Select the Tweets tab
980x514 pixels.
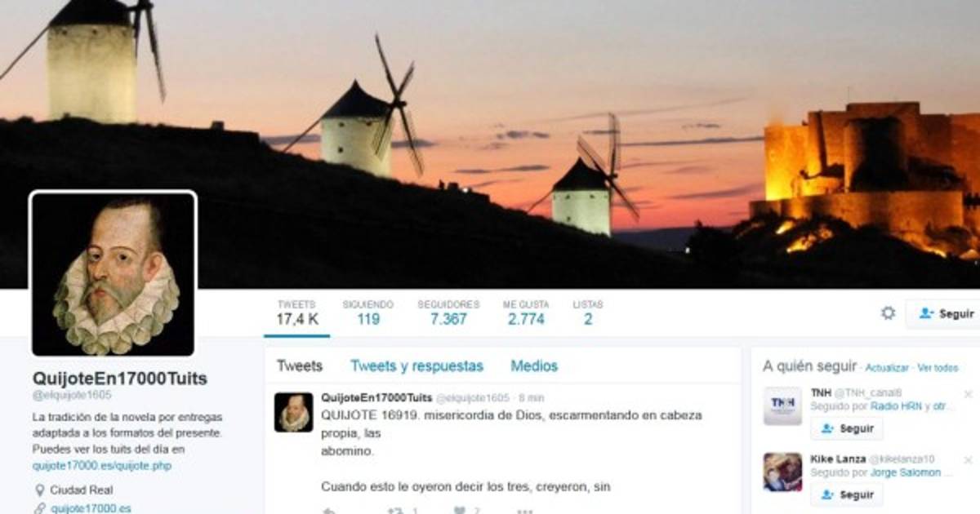300,366
